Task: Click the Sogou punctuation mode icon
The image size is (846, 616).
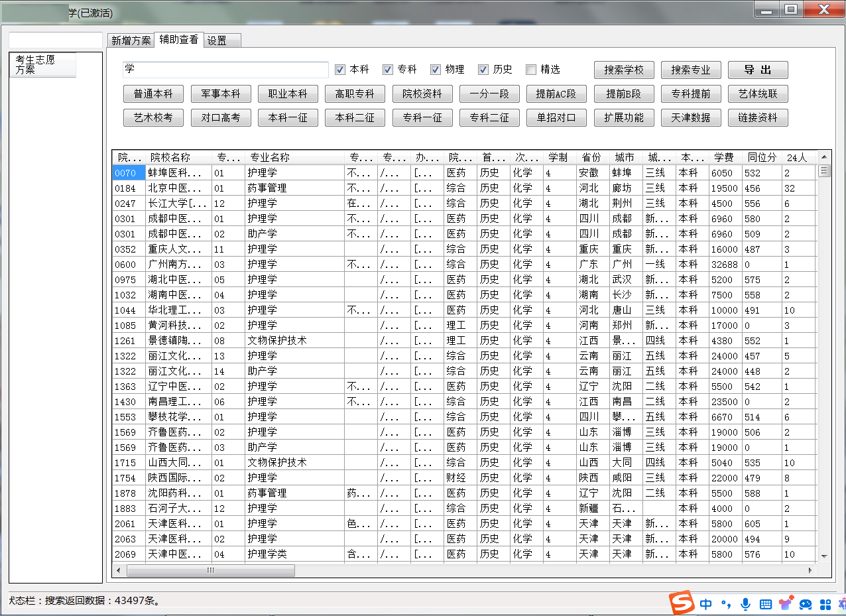Action: point(726,604)
